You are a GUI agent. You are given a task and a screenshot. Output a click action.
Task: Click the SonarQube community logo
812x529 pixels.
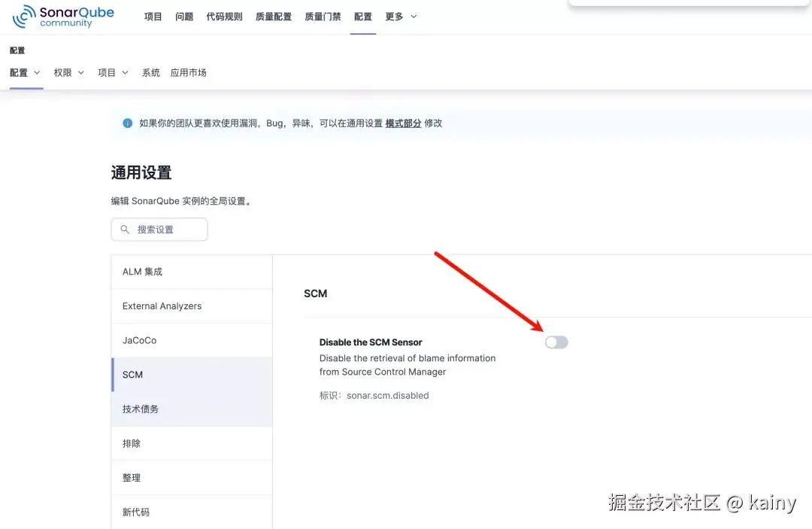point(63,17)
